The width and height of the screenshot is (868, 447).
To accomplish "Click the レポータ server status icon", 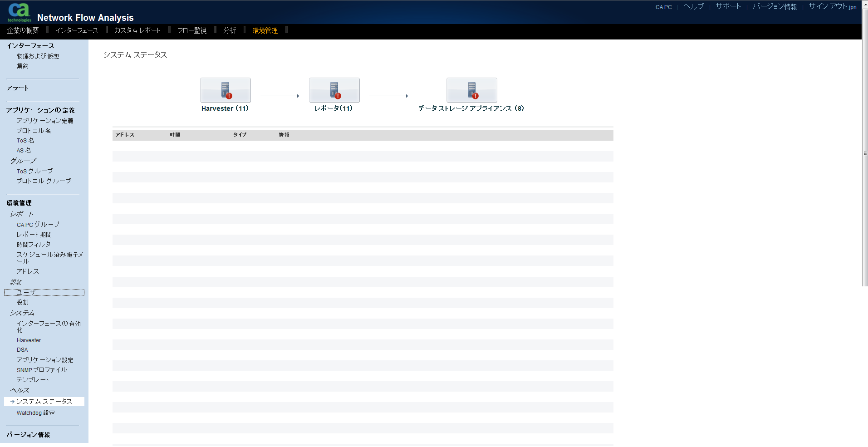I will pos(334,90).
